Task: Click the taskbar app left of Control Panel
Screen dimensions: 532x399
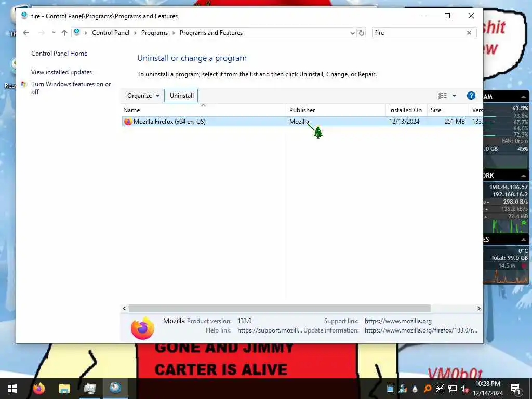Action: 89,389
